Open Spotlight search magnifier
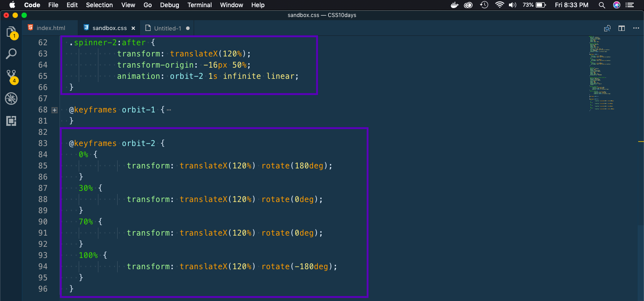Image resolution: width=644 pixels, height=301 pixels. click(602, 5)
